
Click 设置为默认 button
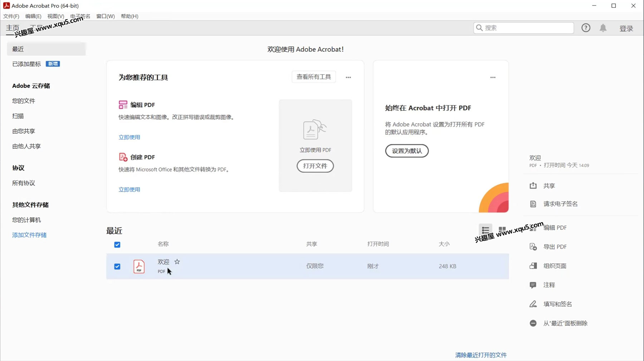407,151
